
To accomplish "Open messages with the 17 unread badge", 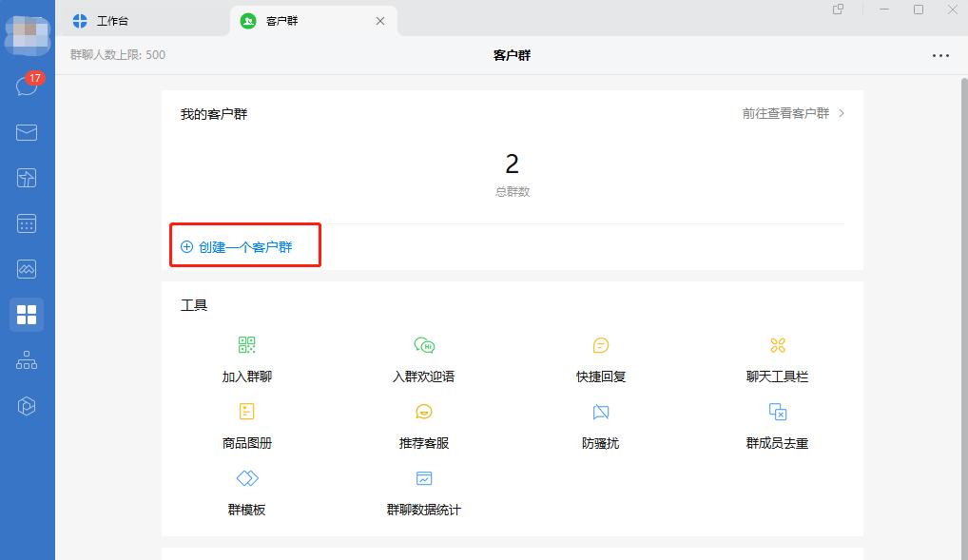I will pos(27,87).
